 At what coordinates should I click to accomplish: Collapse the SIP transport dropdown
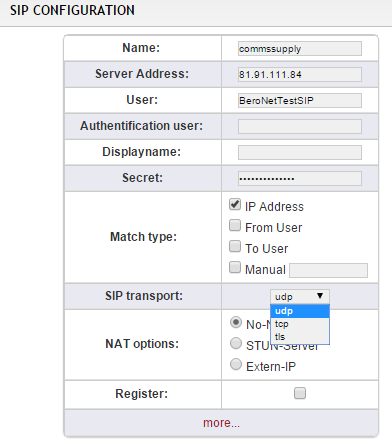(x=300, y=296)
